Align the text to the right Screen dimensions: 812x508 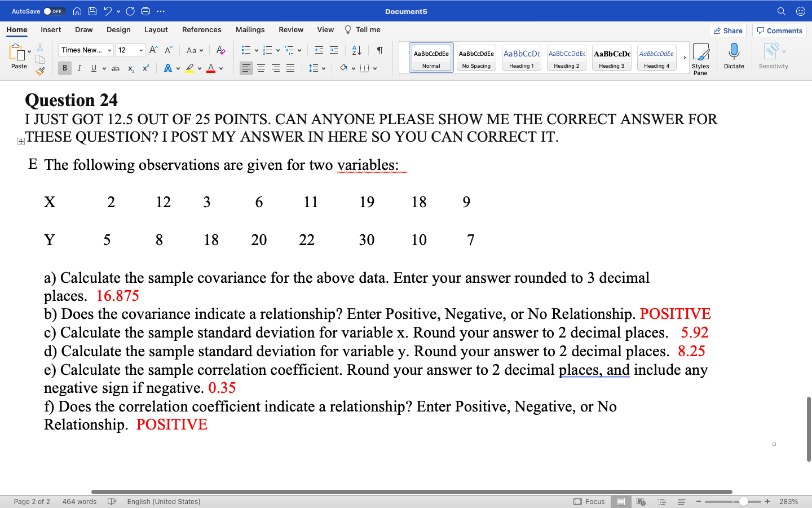276,68
